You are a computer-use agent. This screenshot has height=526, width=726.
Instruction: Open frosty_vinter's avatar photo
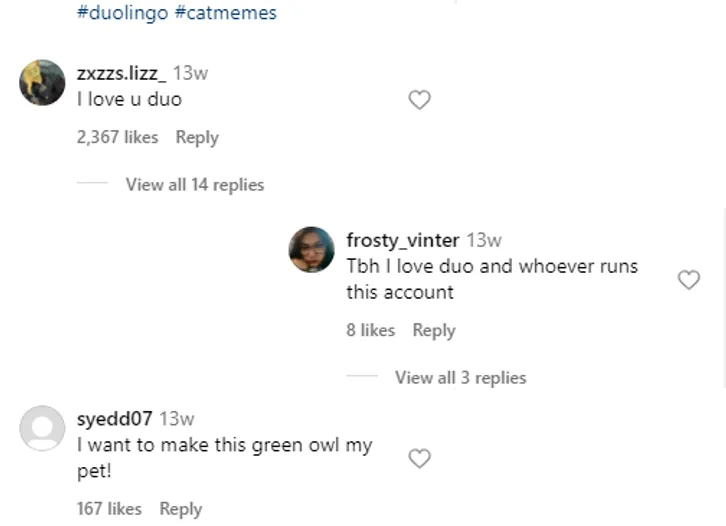tap(311, 249)
